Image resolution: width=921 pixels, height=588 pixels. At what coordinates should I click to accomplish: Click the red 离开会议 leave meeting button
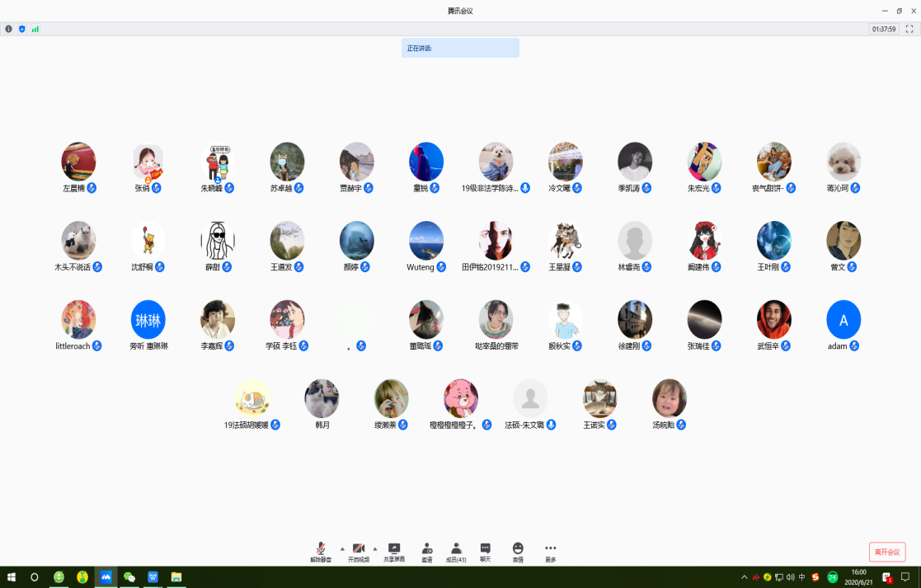click(x=887, y=552)
